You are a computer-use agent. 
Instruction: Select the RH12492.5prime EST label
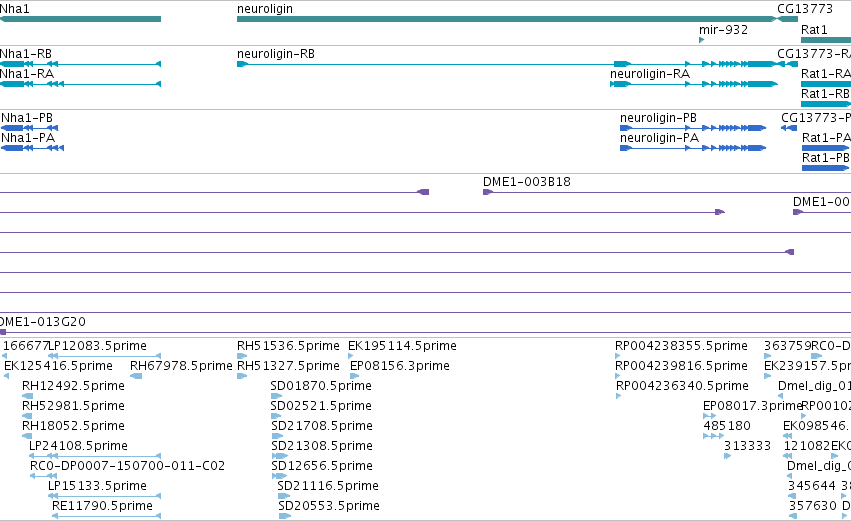click(x=73, y=386)
